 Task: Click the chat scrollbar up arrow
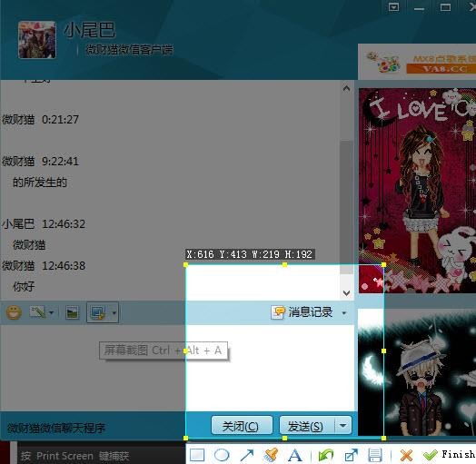[346, 88]
